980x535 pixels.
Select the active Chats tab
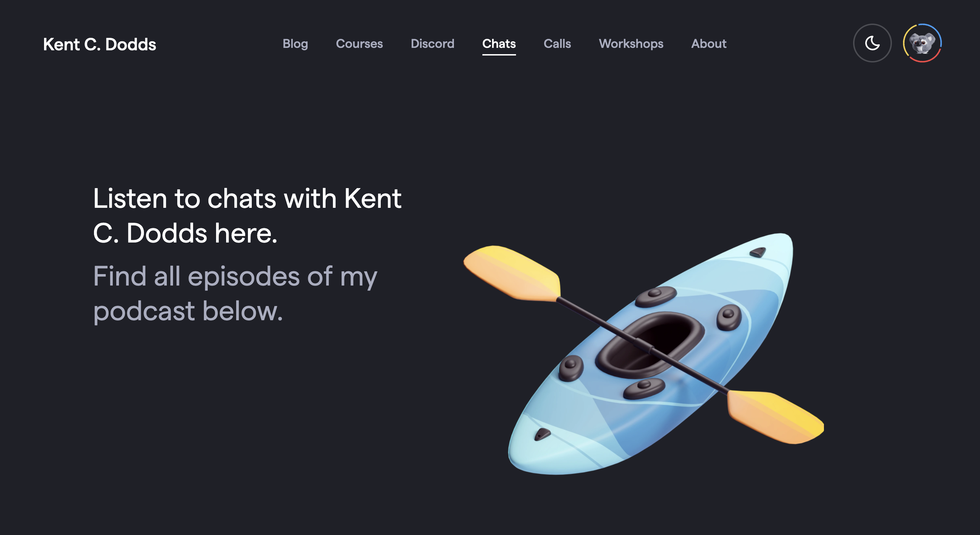(x=499, y=44)
